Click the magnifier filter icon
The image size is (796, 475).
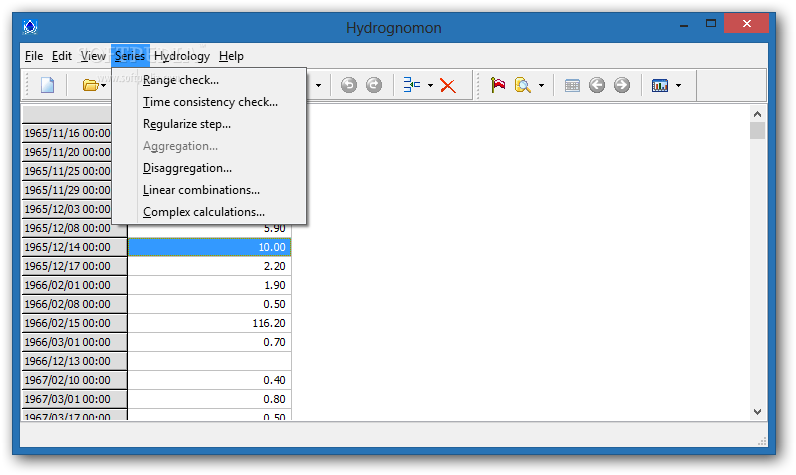pyautogui.click(x=522, y=85)
